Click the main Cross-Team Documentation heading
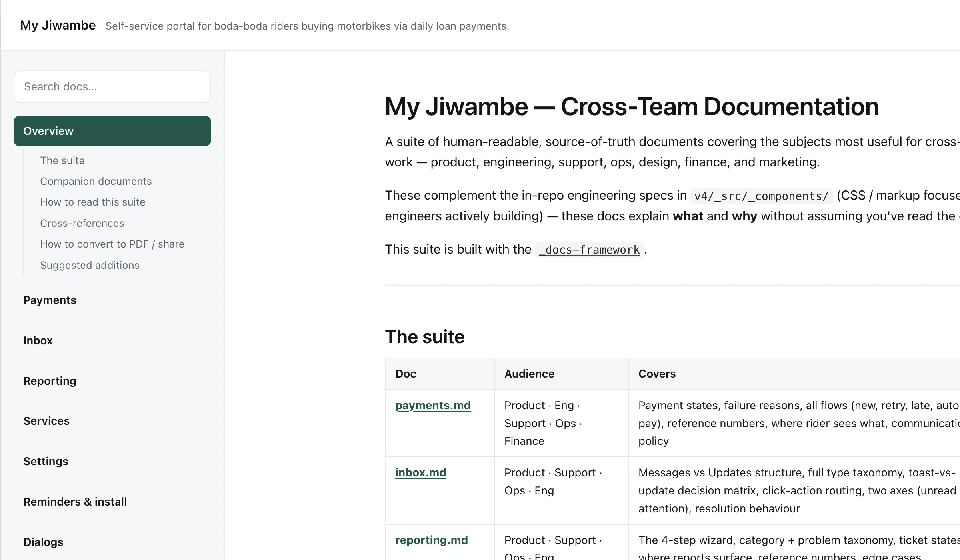The height and width of the screenshot is (560, 960). click(x=632, y=106)
